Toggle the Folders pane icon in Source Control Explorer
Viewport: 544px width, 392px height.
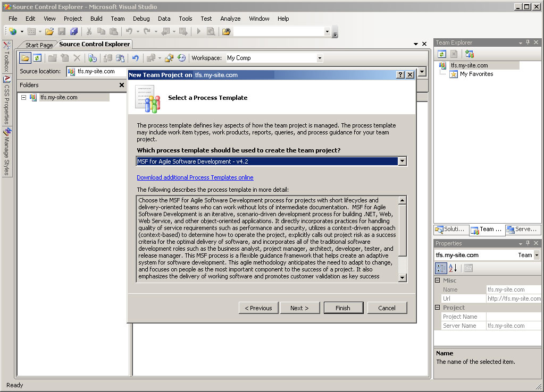pyautogui.click(x=25, y=58)
